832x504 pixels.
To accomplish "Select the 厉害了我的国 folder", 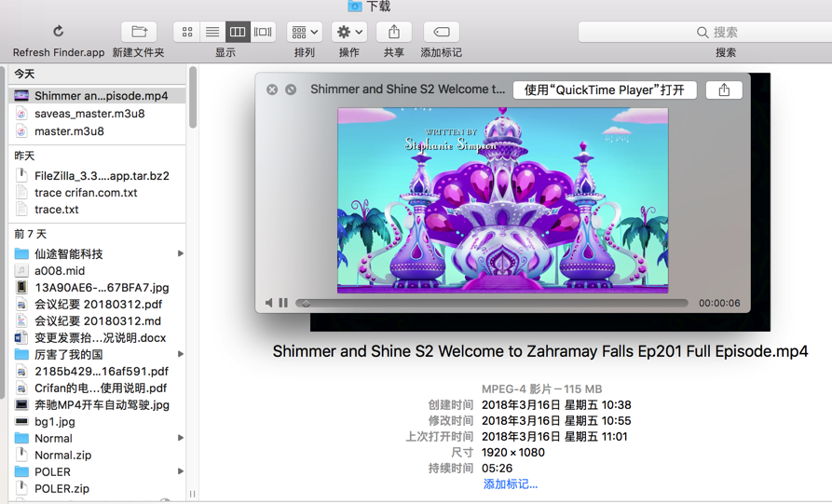I will click(97, 354).
